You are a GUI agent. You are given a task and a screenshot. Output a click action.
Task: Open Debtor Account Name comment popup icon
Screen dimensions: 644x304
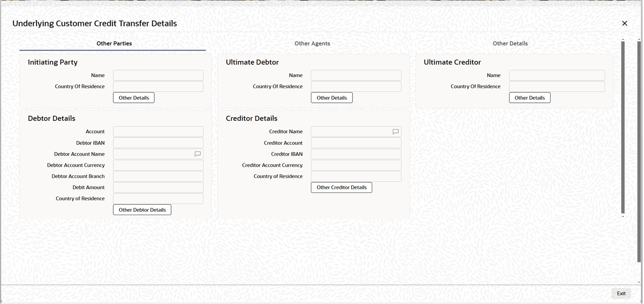click(198, 154)
